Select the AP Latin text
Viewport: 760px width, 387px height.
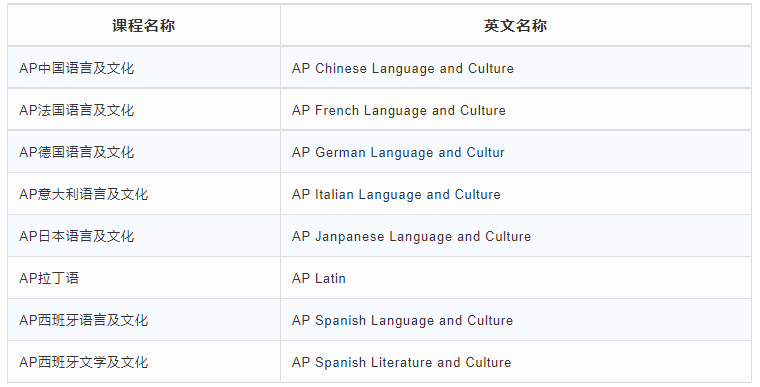[x=319, y=278]
